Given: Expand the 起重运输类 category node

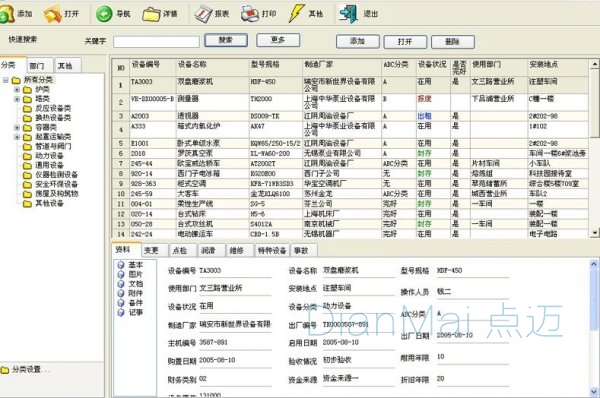Looking at the screenshot, I should click(x=17, y=137).
